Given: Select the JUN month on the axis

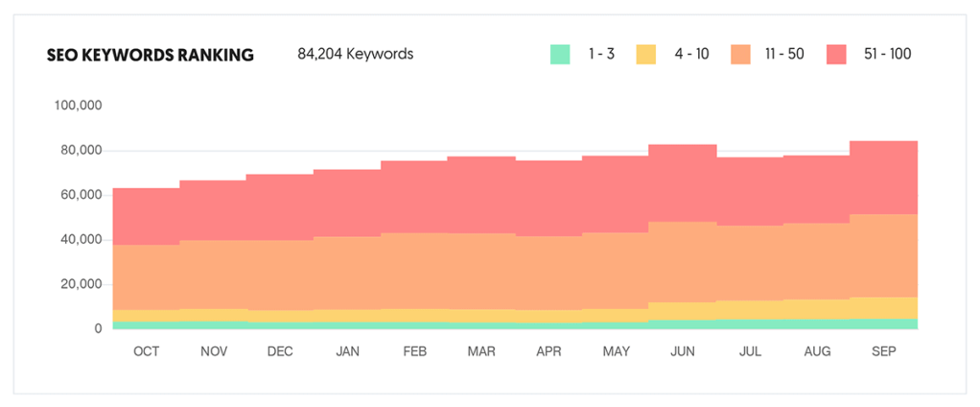Looking at the screenshot, I should (x=683, y=352).
